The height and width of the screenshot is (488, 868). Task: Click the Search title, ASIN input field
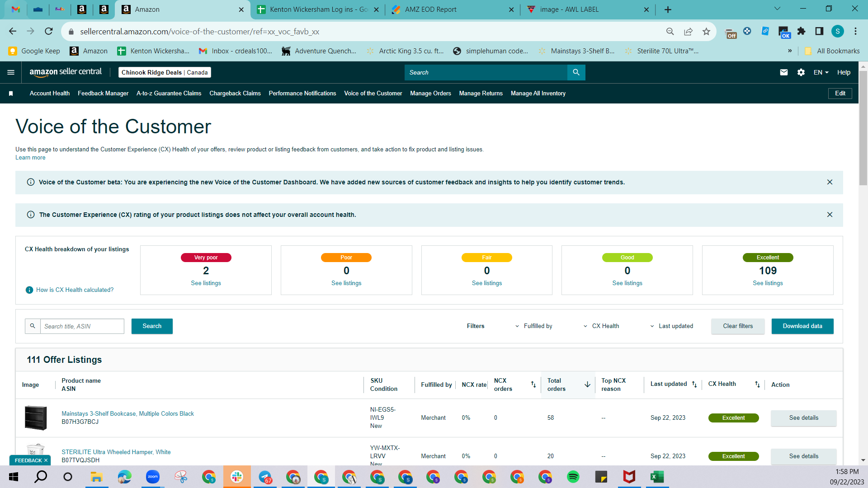pos(82,326)
